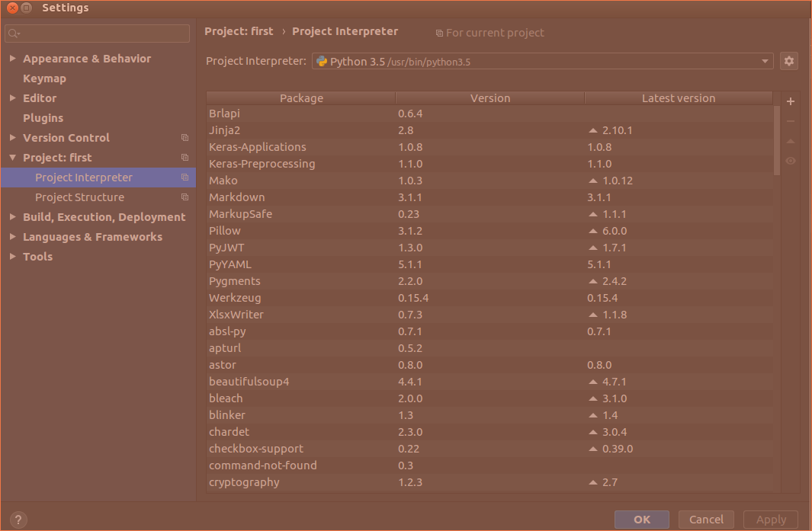
Task: Click upgrade arrow next to PyJWT 1.7.1
Action: (593, 248)
